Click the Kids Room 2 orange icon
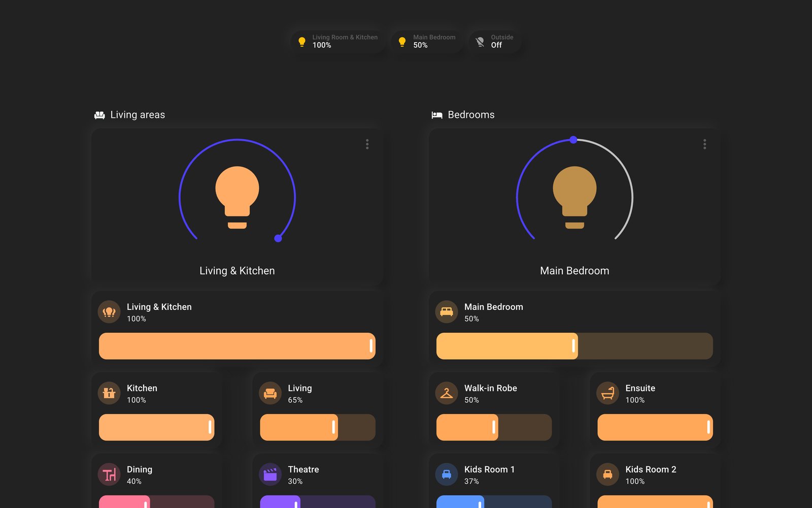The width and height of the screenshot is (812, 508). tap(607, 474)
